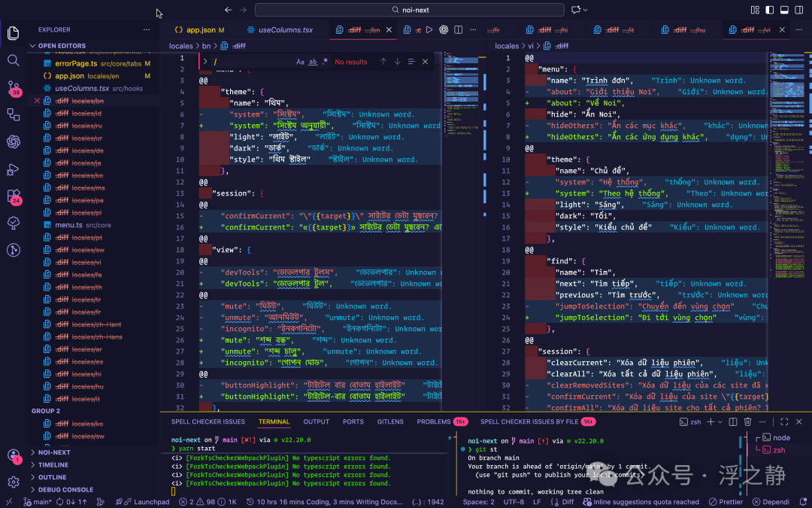
Task: Open the app.json editor tab
Action: point(200,30)
